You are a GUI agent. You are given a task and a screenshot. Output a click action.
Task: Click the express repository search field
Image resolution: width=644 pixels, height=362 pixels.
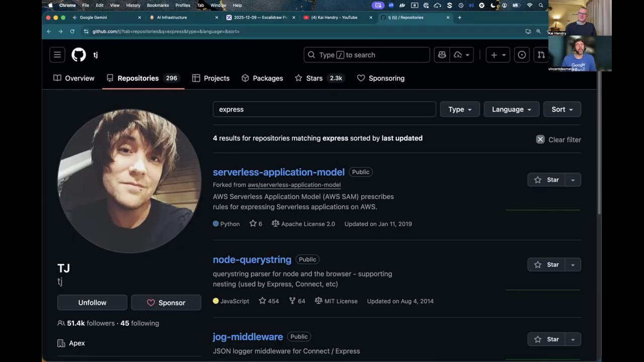(324, 110)
